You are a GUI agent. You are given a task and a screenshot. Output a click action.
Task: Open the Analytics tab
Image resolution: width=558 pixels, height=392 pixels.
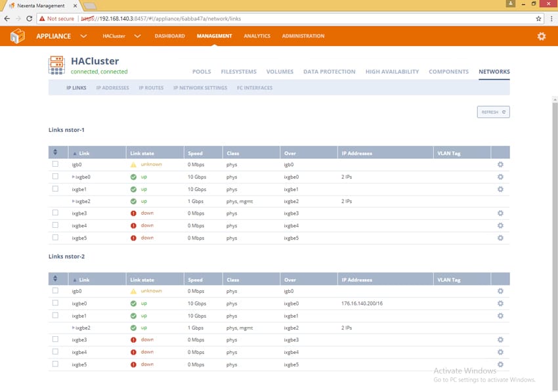point(257,36)
